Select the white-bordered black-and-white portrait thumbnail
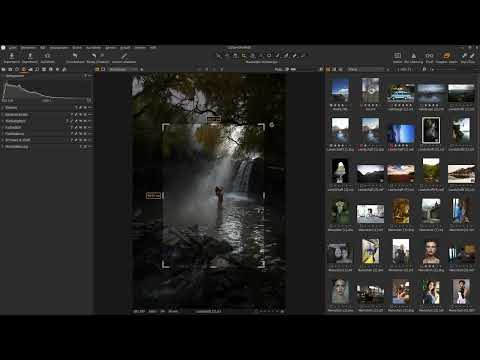The image size is (480, 360). [431, 131]
